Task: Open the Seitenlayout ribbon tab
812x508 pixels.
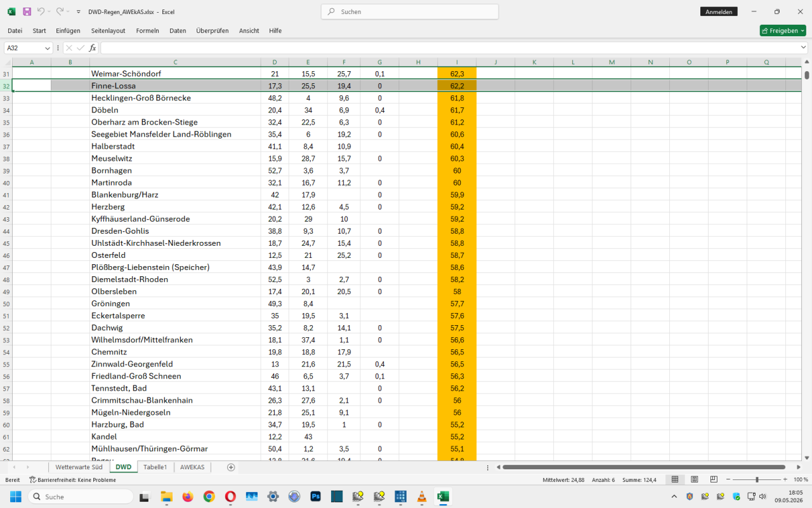Action: [108, 30]
